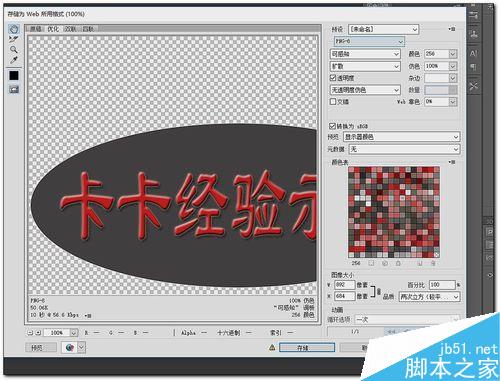Select the Eyedropper tool
Viewport: 500px width, 381px height.
[14, 60]
